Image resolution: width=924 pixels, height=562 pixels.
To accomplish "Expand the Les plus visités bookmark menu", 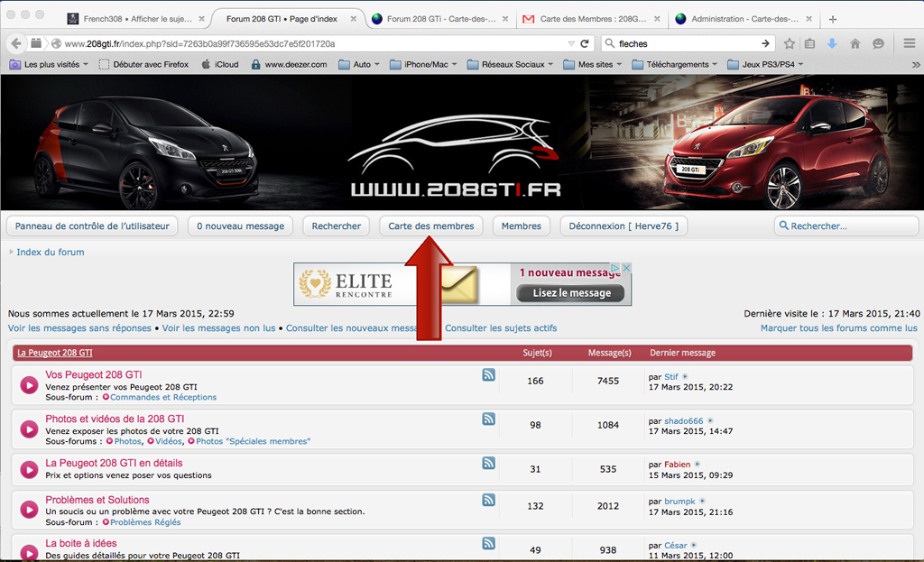I will [x=49, y=64].
